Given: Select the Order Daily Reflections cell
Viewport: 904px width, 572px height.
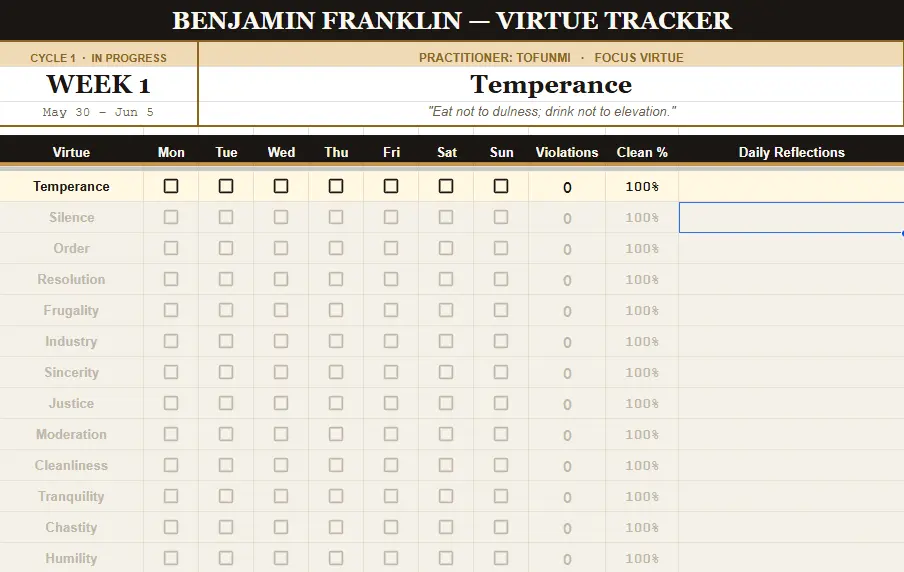Looking at the screenshot, I should pyautogui.click(x=791, y=249).
